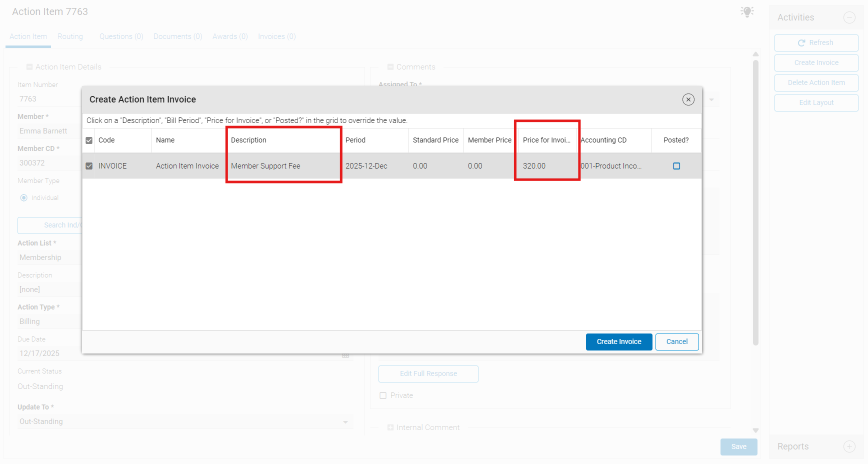Check the Posted? checkbox for INVOICE row
The height and width of the screenshot is (464, 868).
676,166
